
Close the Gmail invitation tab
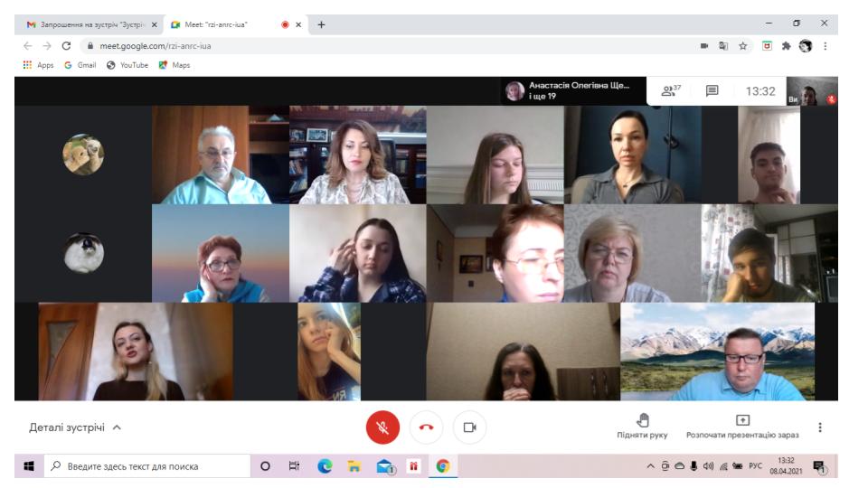155,24
